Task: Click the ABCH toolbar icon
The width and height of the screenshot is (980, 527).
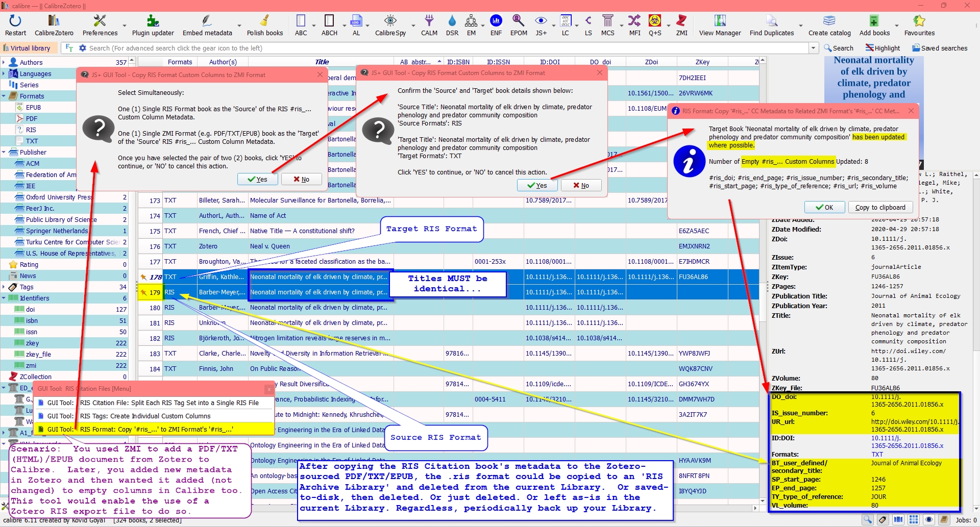Action: coord(329,21)
